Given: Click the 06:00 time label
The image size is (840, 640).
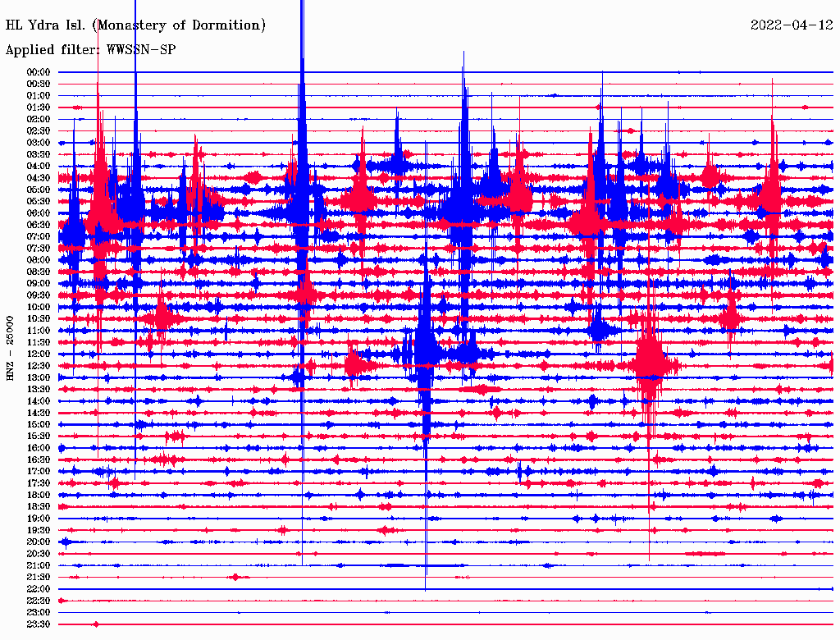Looking at the screenshot, I should (38, 213).
